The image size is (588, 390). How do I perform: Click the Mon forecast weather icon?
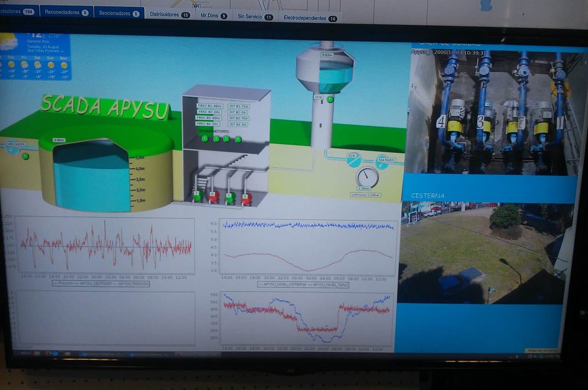(x=64, y=65)
